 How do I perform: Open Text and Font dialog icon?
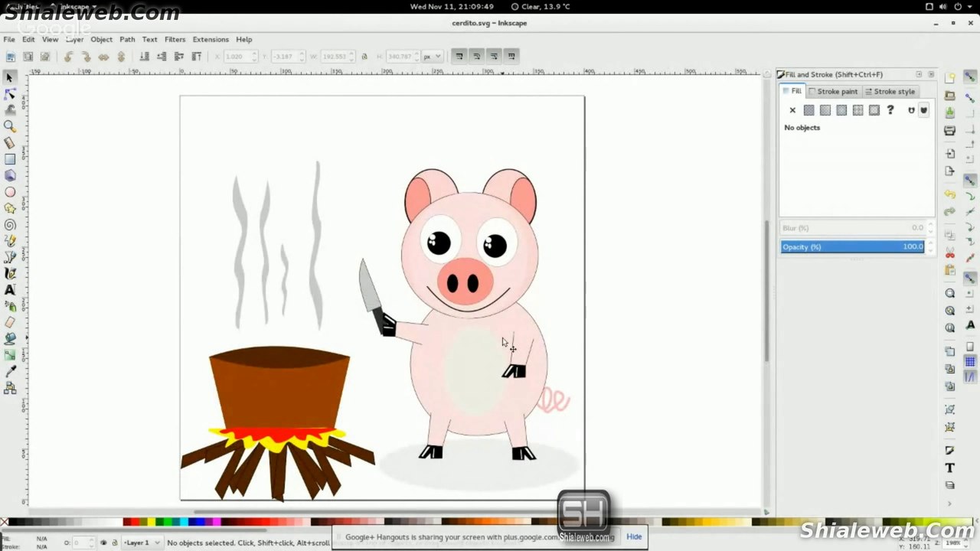(x=950, y=468)
